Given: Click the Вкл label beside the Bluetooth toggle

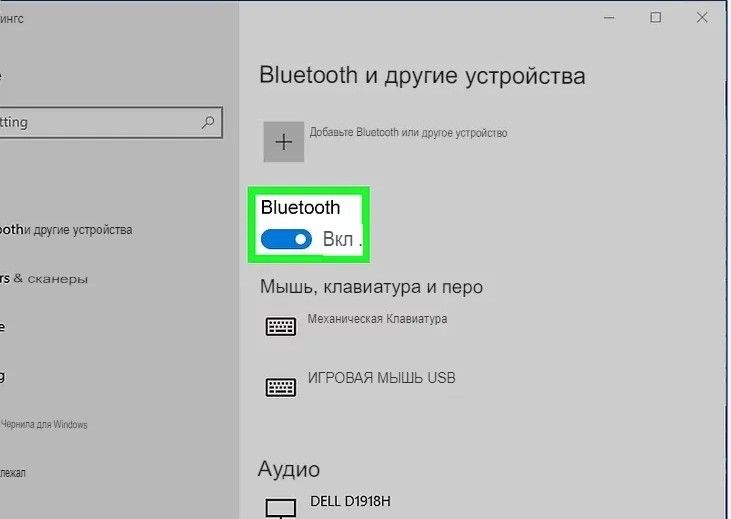Looking at the screenshot, I should pos(342,239).
